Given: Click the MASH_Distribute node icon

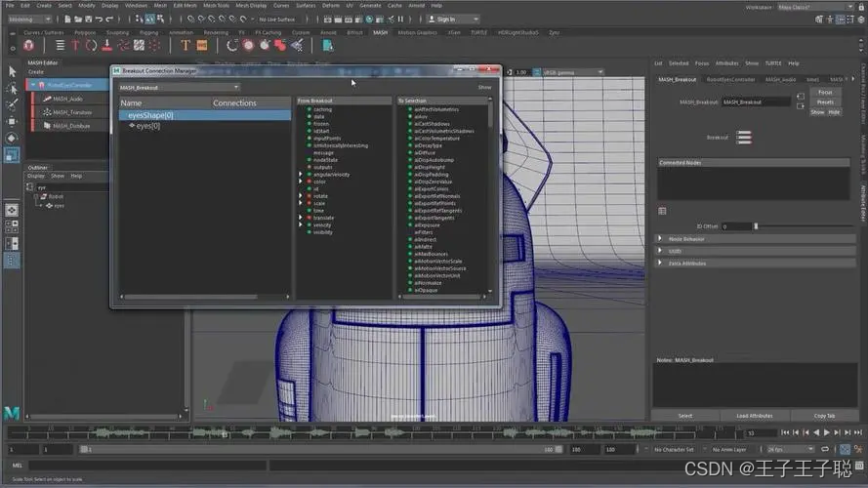Looking at the screenshot, I should (46, 126).
